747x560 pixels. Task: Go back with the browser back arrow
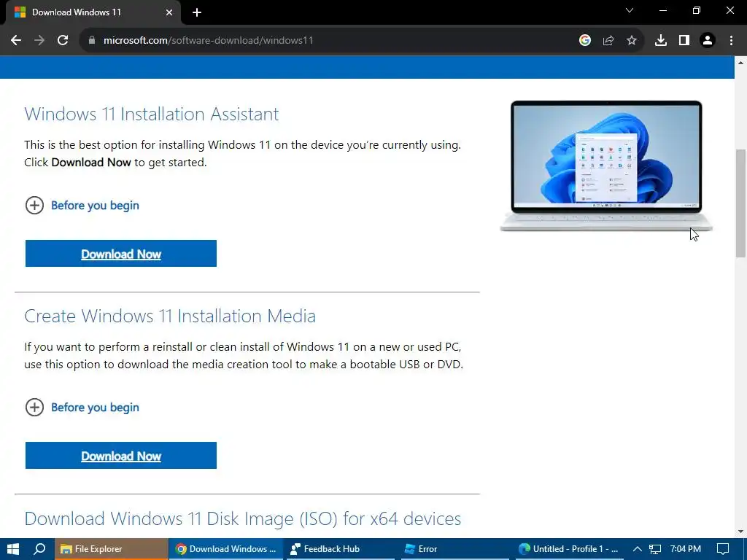[x=16, y=41]
